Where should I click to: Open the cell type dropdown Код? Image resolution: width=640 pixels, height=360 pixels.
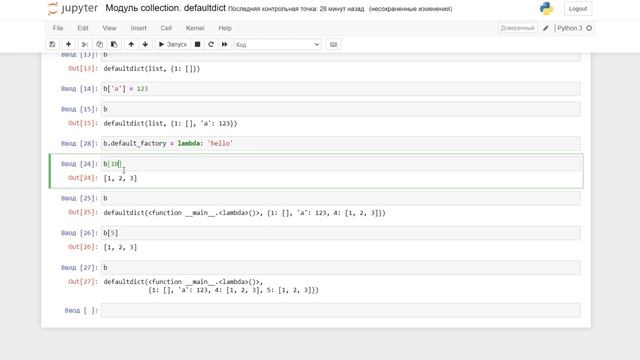point(278,44)
